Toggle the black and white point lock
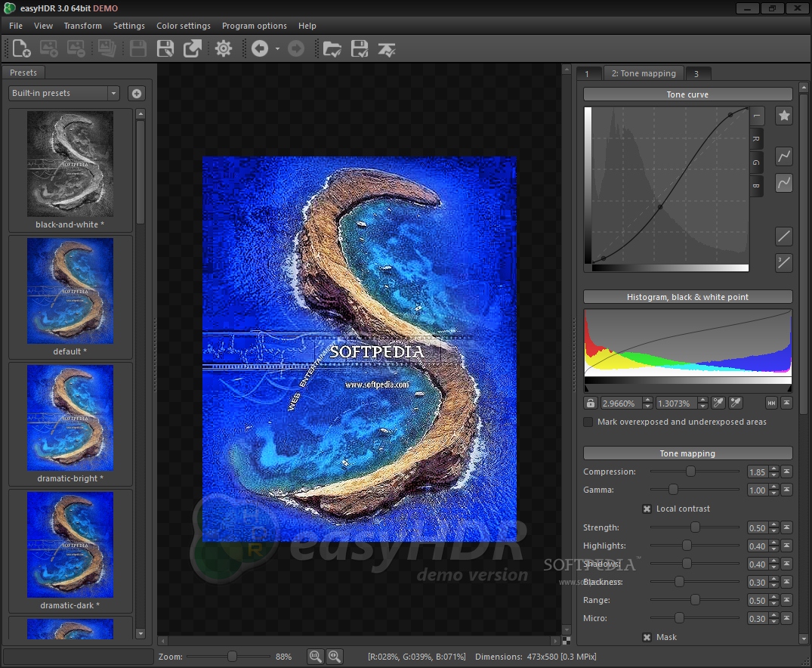 [591, 404]
